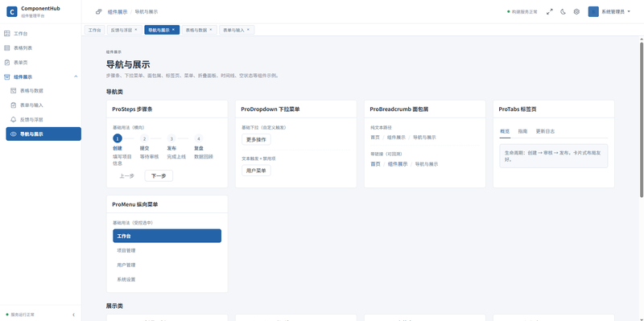This screenshot has height=321, width=644.
Task: Close the 表单与输入 tab
Action: [248, 30]
